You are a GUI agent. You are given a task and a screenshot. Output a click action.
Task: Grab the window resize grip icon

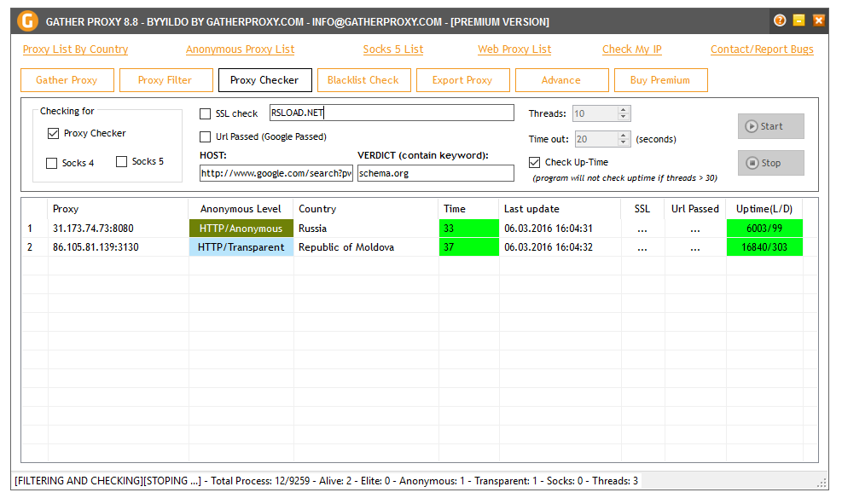[822, 483]
